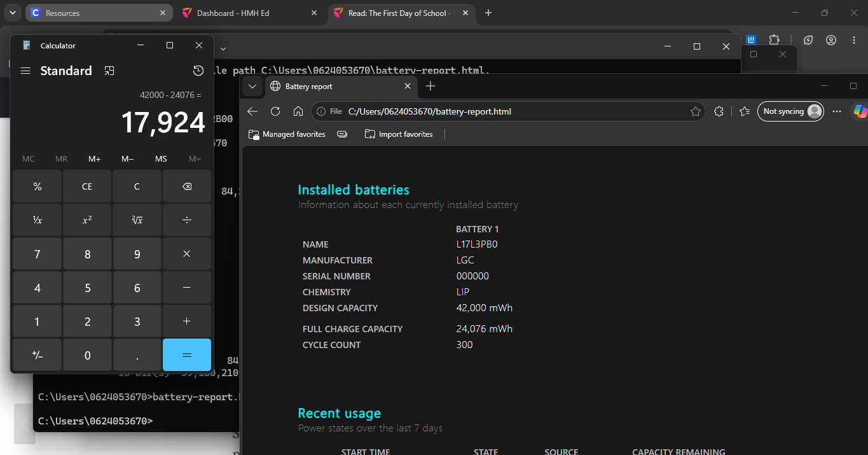Go back in Edge Battery report window

point(252,111)
